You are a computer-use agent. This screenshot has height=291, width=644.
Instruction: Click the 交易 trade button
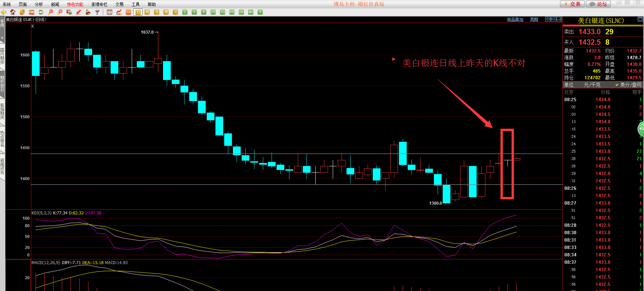pos(572,4)
